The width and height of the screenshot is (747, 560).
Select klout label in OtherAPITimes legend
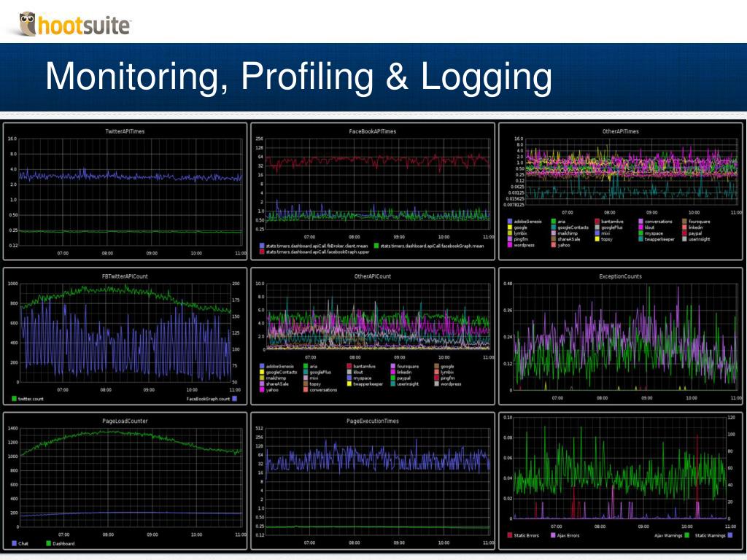(649, 227)
